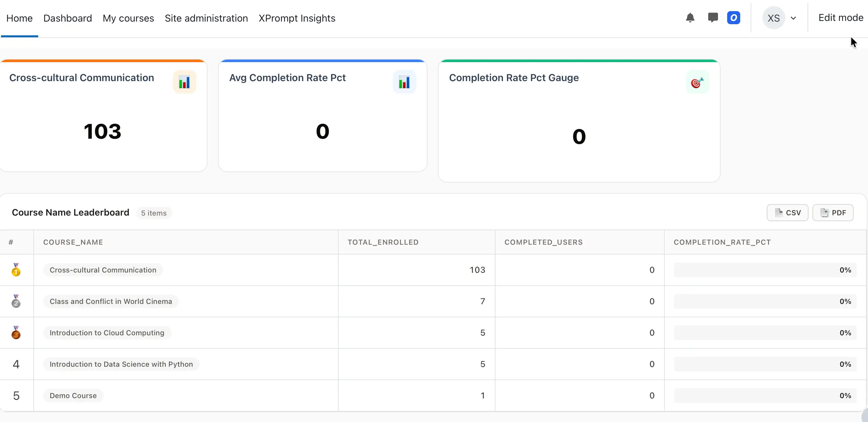The height and width of the screenshot is (422, 868).
Task: Click the Avg Completion Rate Pct card title
Action: pyautogui.click(x=287, y=78)
